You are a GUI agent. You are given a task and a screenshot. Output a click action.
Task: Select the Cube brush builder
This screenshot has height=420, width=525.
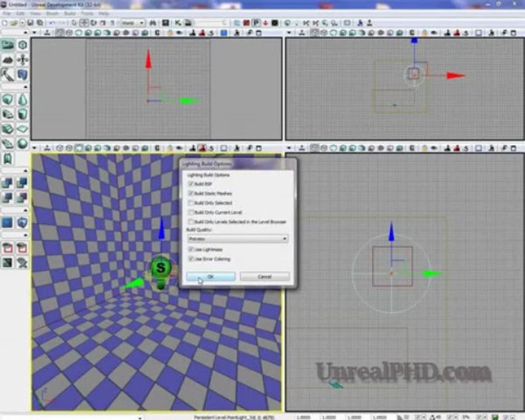click(8, 100)
